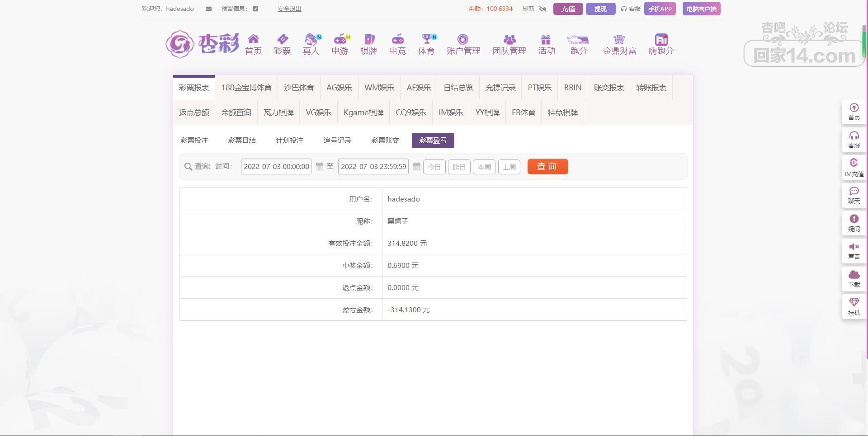Switch to the 充提记录 tab
The height and width of the screenshot is (436, 868).
tap(500, 88)
